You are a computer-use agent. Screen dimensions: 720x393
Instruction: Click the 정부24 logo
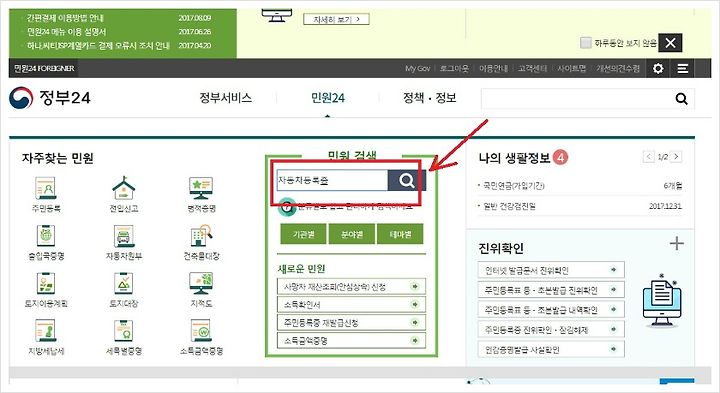(50, 98)
